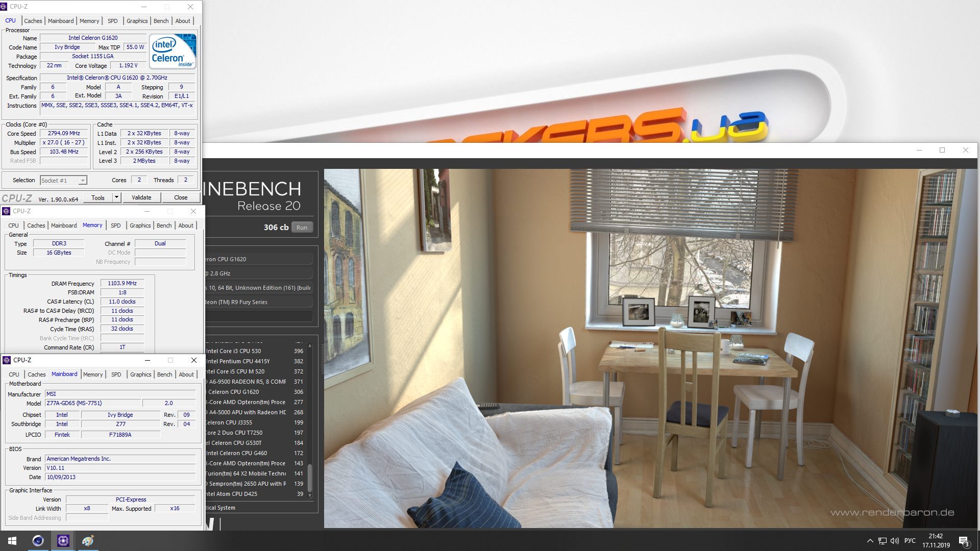The height and width of the screenshot is (551, 980).
Task: Click the Cinebench ranking scrollbar thumb
Action: pos(310,479)
